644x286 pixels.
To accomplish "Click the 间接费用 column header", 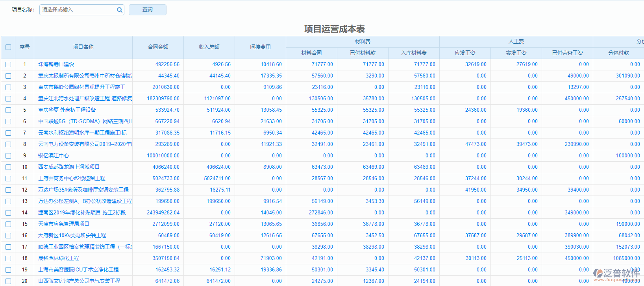I will 260,47.
